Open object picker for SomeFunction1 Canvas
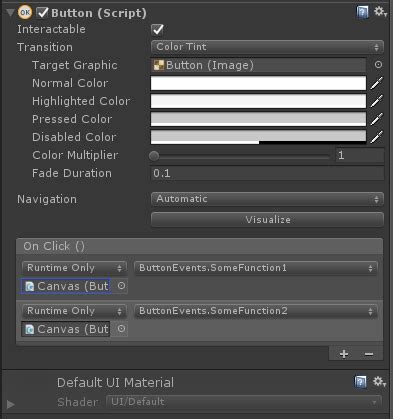393x419 pixels. point(122,286)
